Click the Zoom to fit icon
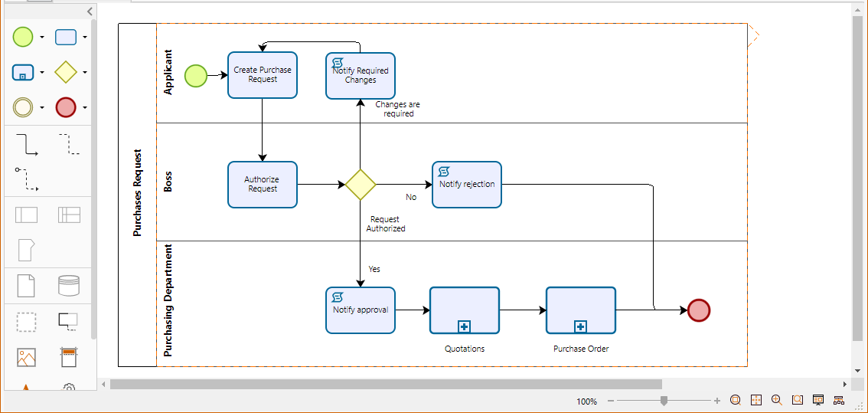The width and height of the screenshot is (868, 413). coord(735,400)
